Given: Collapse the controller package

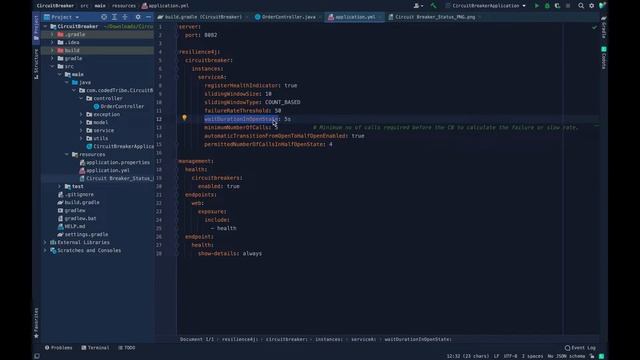Looking at the screenshot, I should pos(81,98).
